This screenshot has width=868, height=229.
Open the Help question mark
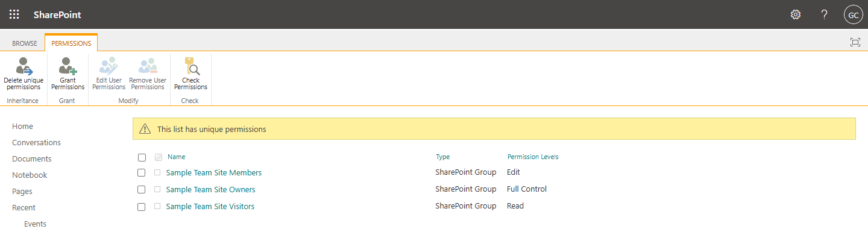point(825,14)
